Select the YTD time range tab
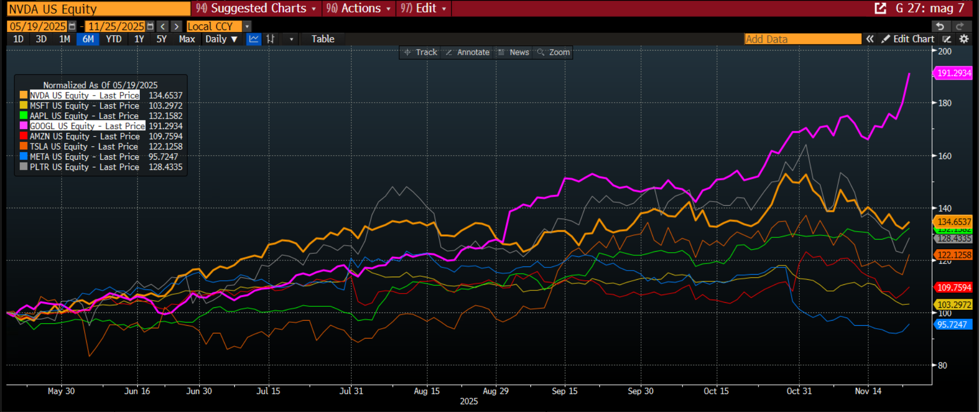 113,39
